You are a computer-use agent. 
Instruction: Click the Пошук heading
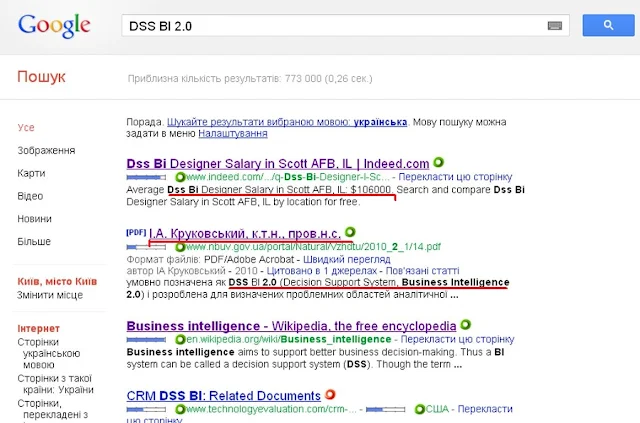(41, 77)
